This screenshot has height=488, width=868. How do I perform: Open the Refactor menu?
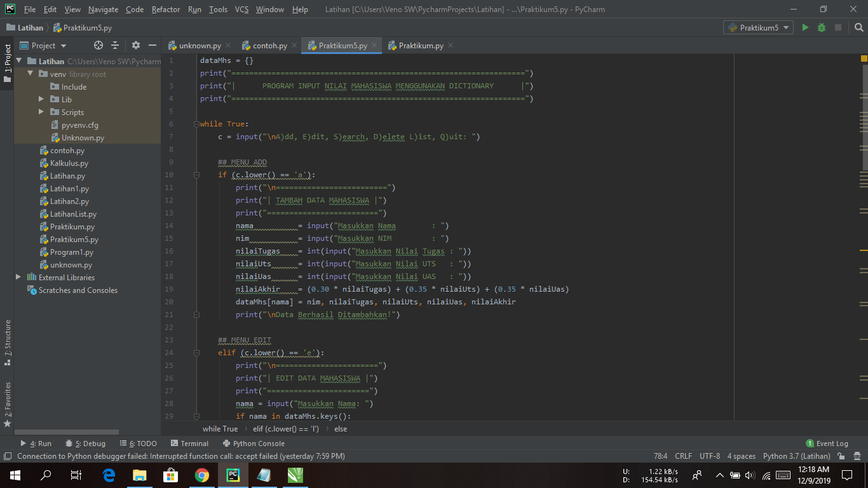[166, 10]
